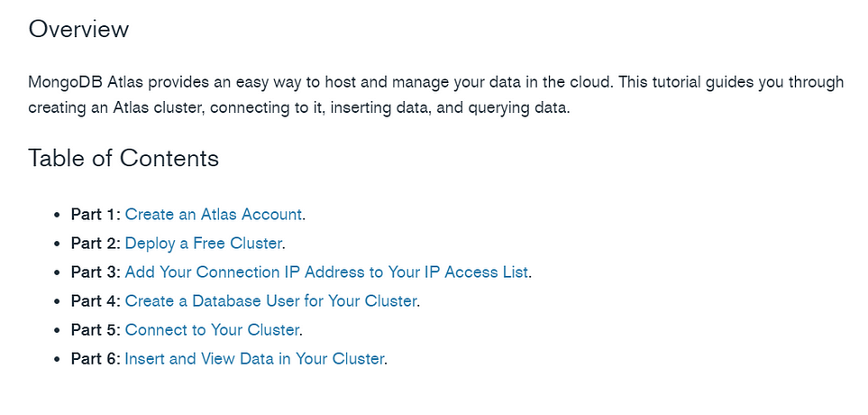This screenshot has height=415, width=868.
Task: Click the Table of Contents heading
Action: 123,158
